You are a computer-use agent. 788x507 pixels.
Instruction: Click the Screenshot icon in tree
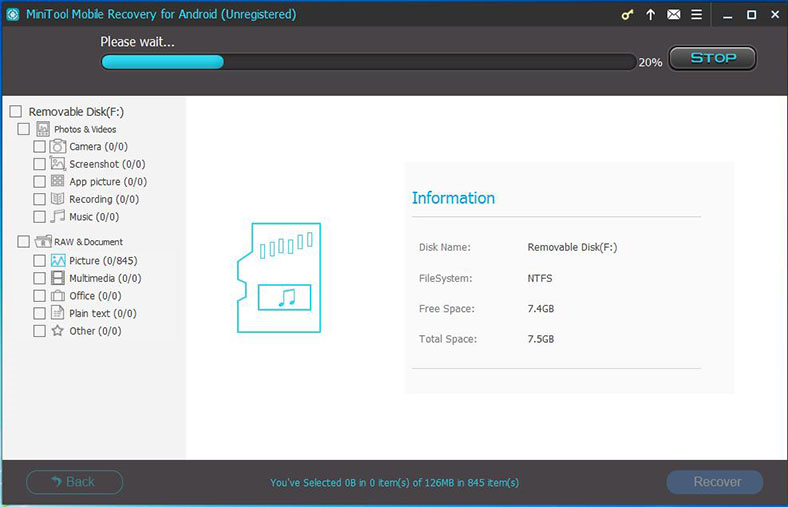(58, 164)
